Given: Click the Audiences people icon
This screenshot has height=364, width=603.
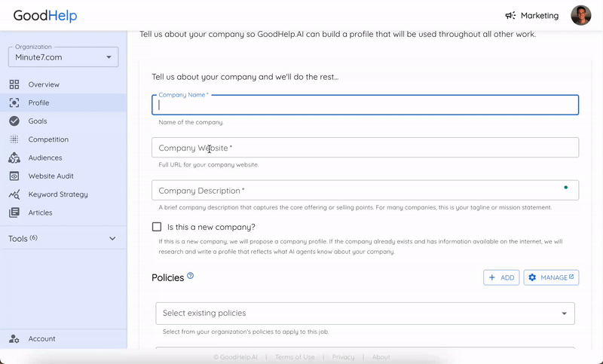Looking at the screenshot, I should [x=14, y=158].
